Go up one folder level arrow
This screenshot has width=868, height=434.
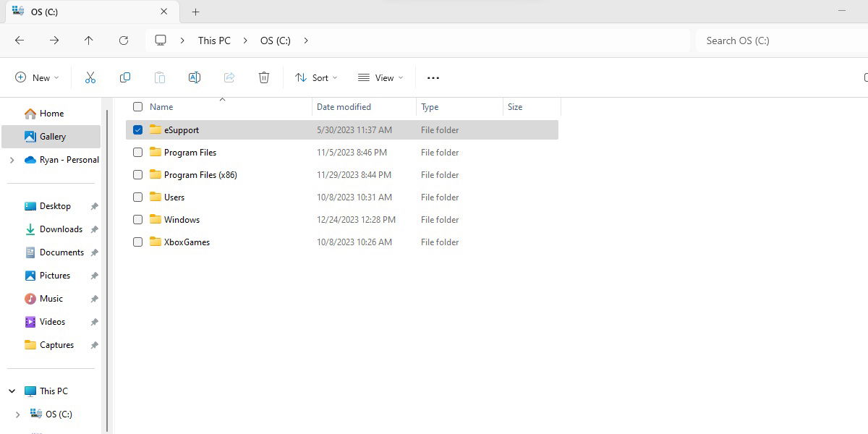pos(89,41)
